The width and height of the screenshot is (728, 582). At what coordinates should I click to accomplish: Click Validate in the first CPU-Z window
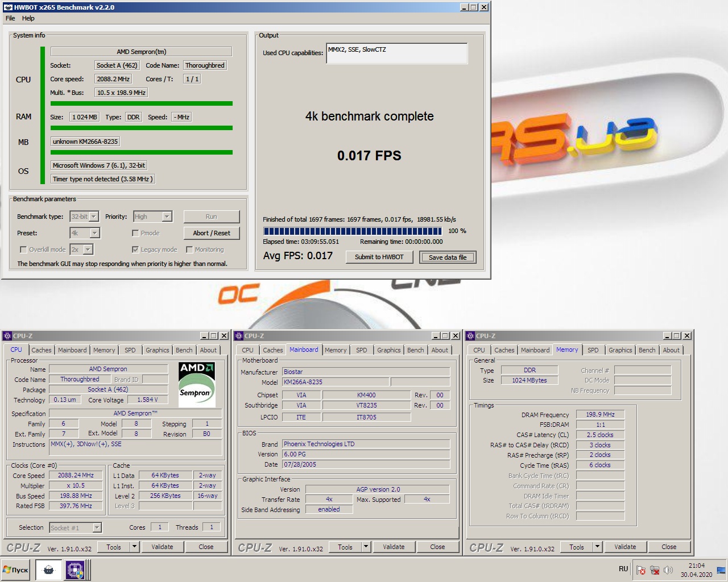[x=162, y=547]
